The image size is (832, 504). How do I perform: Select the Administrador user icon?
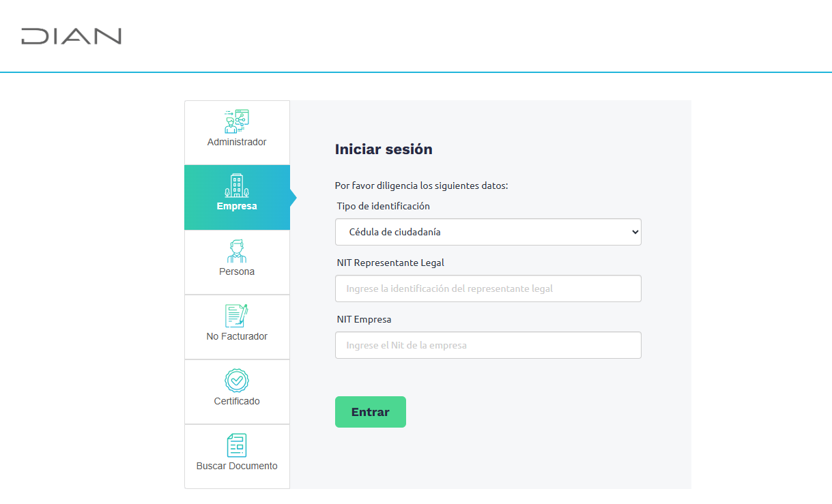[x=237, y=121]
